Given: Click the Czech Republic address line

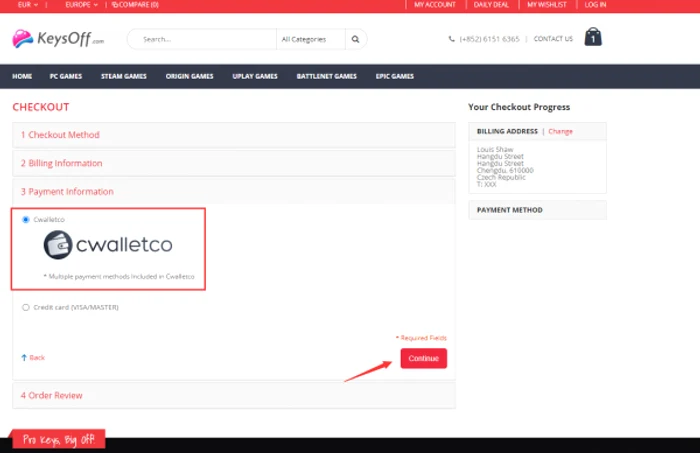Looking at the screenshot, I should click(501, 177).
